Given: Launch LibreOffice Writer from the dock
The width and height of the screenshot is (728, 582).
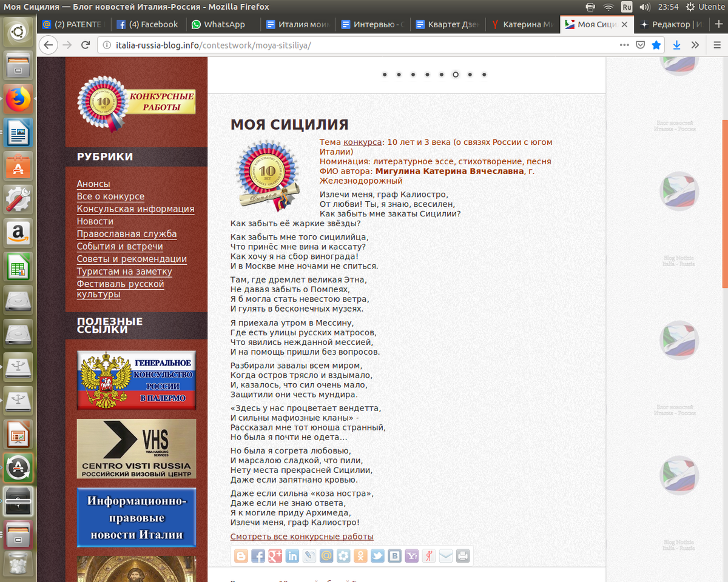Looking at the screenshot, I should (18, 132).
